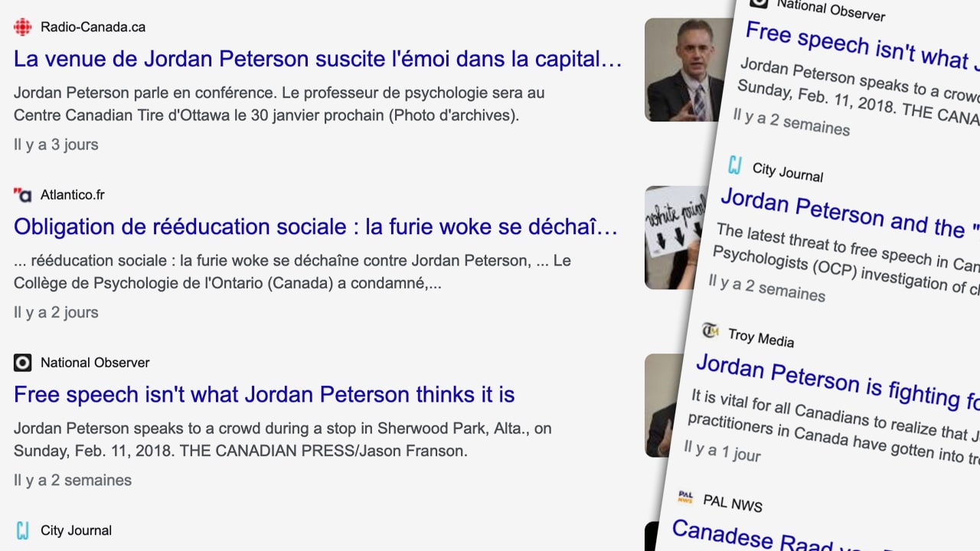Click the Atlantico.fr source name
The width and height of the screenshot is (980, 551).
pos(72,195)
